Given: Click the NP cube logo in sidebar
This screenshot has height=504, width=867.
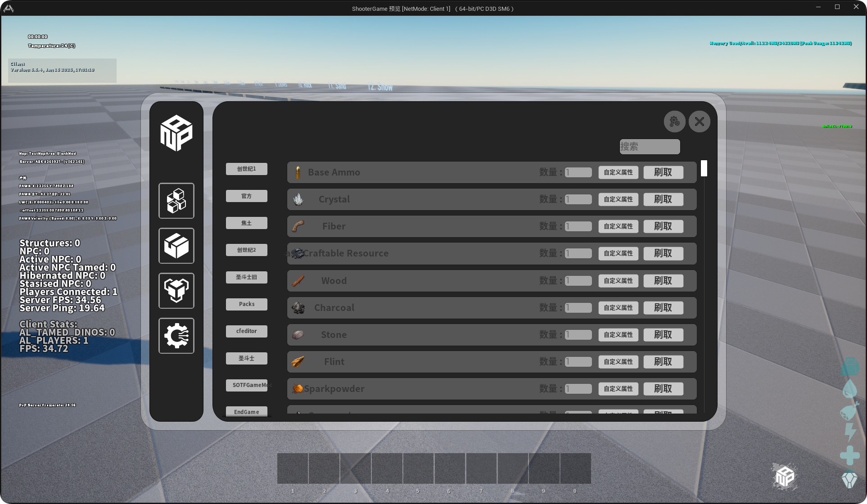Looking at the screenshot, I should pyautogui.click(x=176, y=133).
